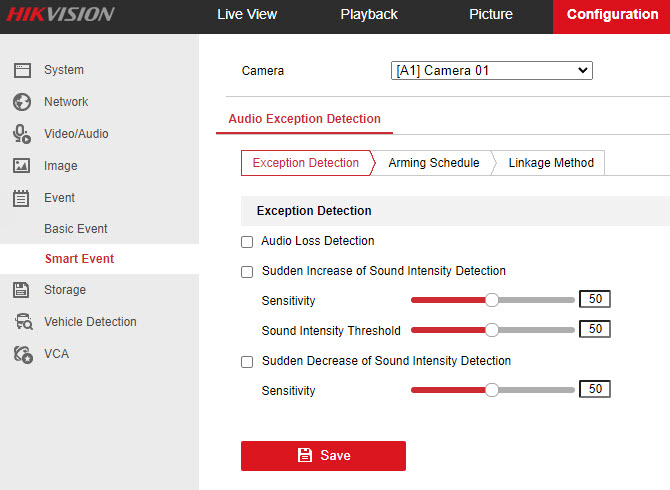
Task: Check Sudden Increase of Sound Intensity Detection
Action: (x=247, y=272)
